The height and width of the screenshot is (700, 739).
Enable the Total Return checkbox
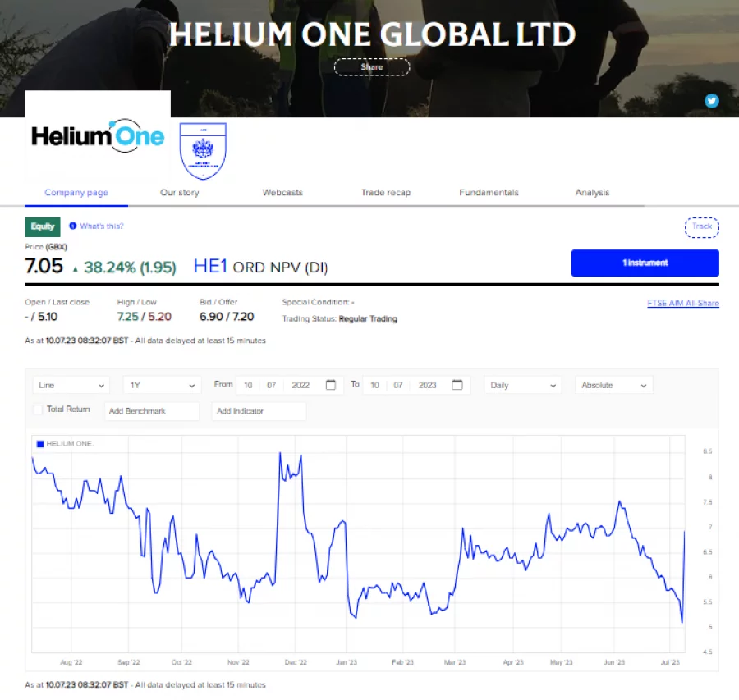(x=36, y=409)
